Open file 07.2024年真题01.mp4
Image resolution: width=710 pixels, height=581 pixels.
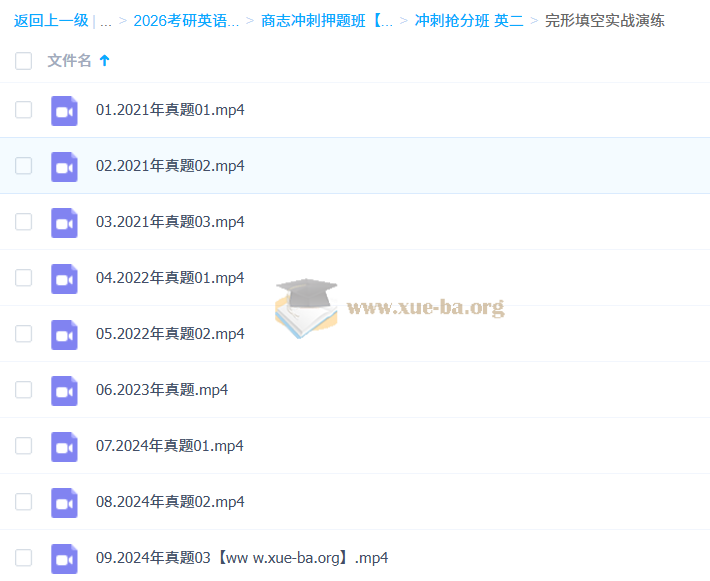(169, 446)
